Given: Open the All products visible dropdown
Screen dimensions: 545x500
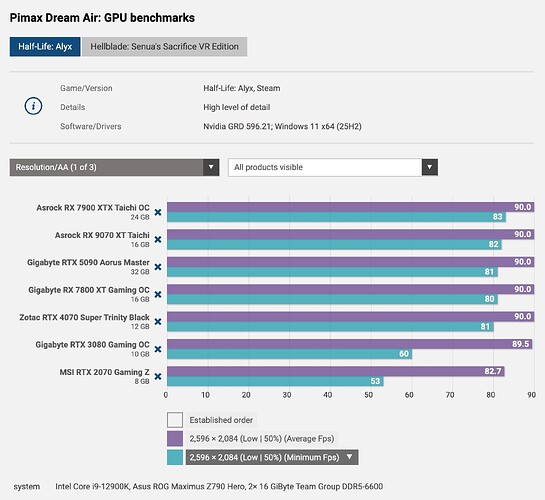Looking at the screenshot, I should [333, 167].
